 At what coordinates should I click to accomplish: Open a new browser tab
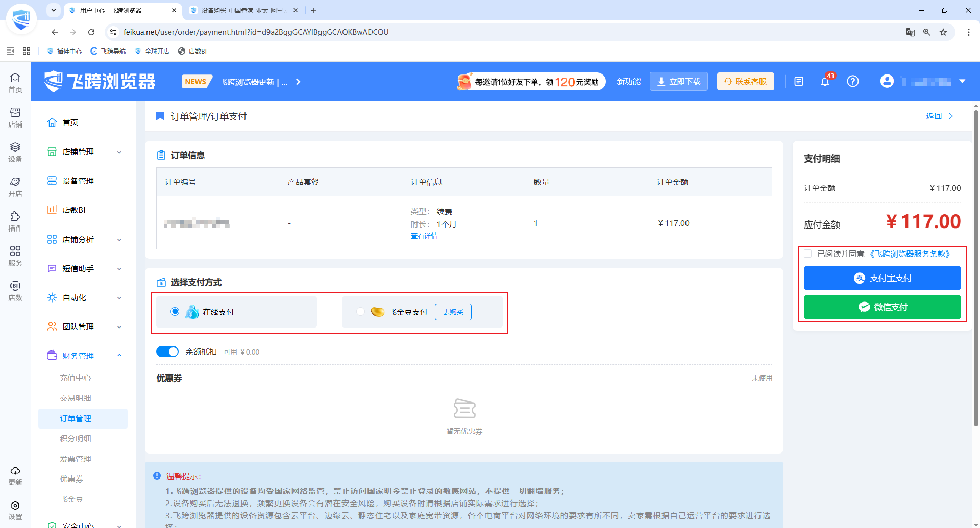[x=314, y=10]
